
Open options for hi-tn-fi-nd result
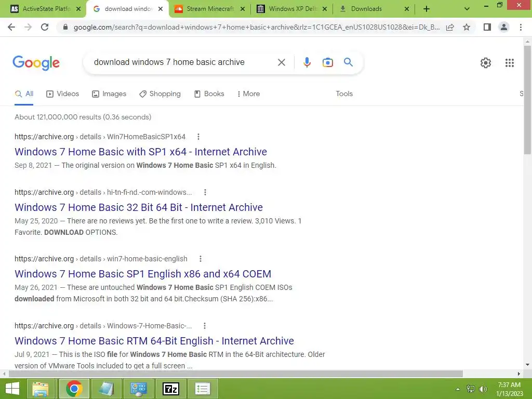click(205, 192)
